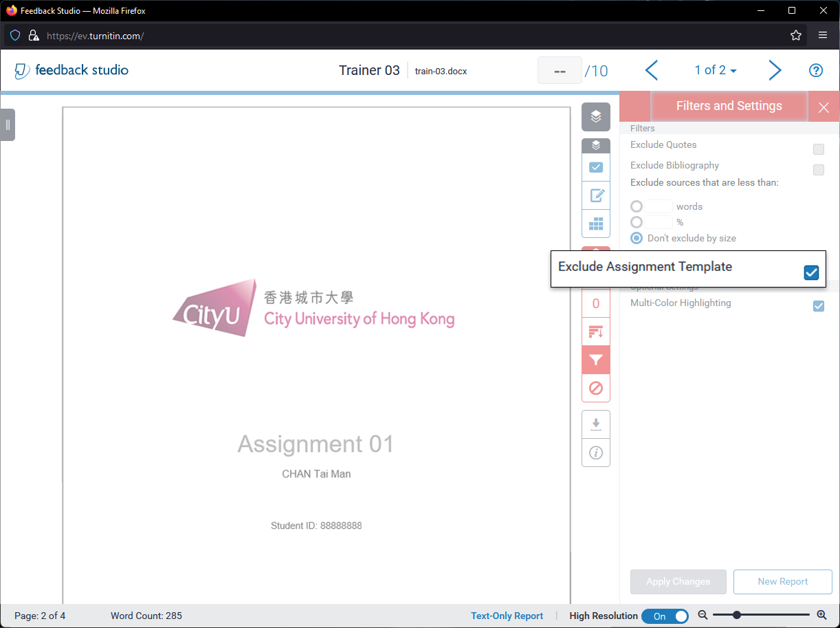Click the Text-Only Report link

pos(507,616)
